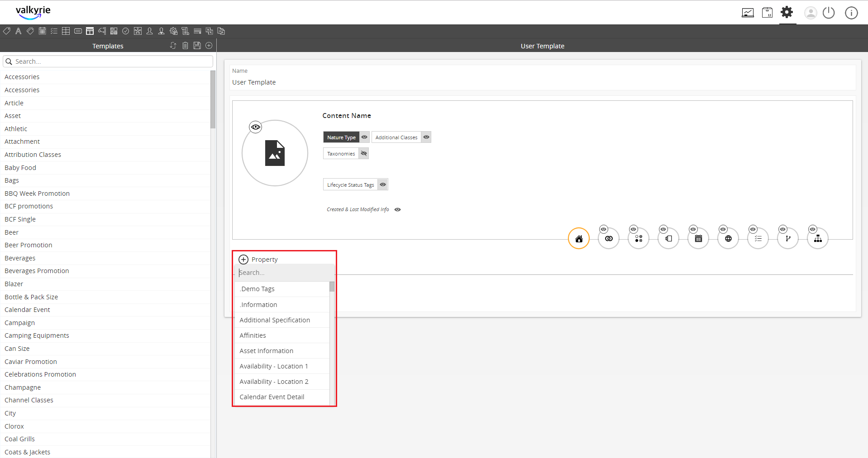
Task: Click the checklist icon in the dark toolbar
Action: 54,31
